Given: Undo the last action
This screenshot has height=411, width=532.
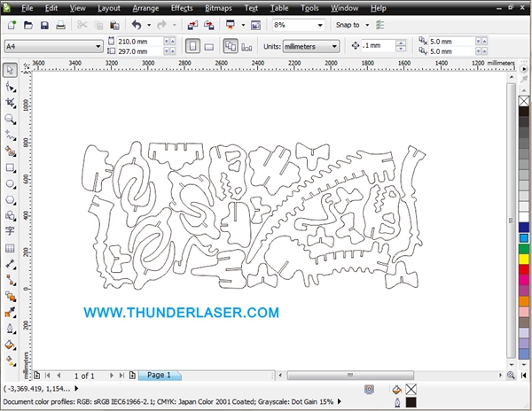Looking at the screenshot, I should [x=137, y=25].
